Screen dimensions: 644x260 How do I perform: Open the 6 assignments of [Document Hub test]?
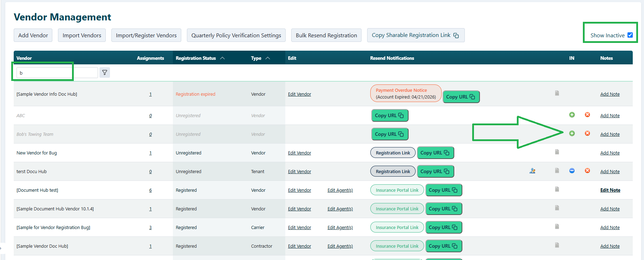150,190
